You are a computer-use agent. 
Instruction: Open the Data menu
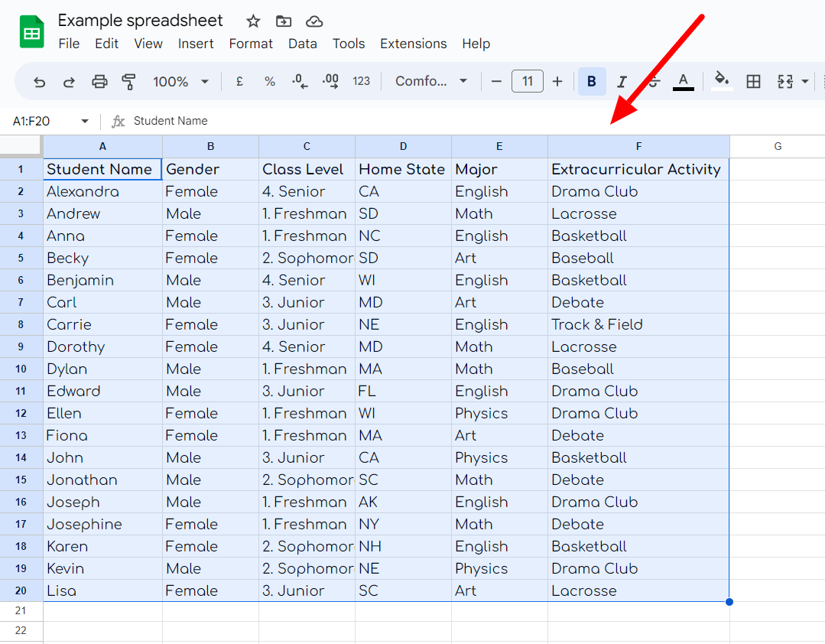pyautogui.click(x=303, y=44)
